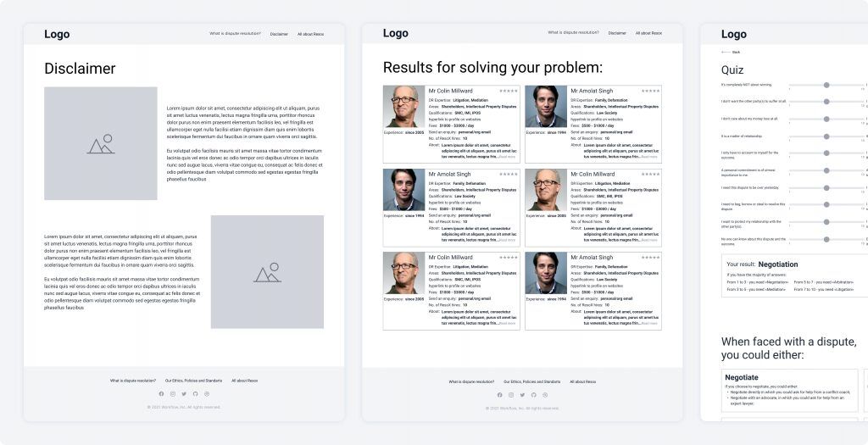The height and width of the screenshot is (445, 868).
Task: Click the star rating on second-row Colin Millward card
Action: pos(650,175)
